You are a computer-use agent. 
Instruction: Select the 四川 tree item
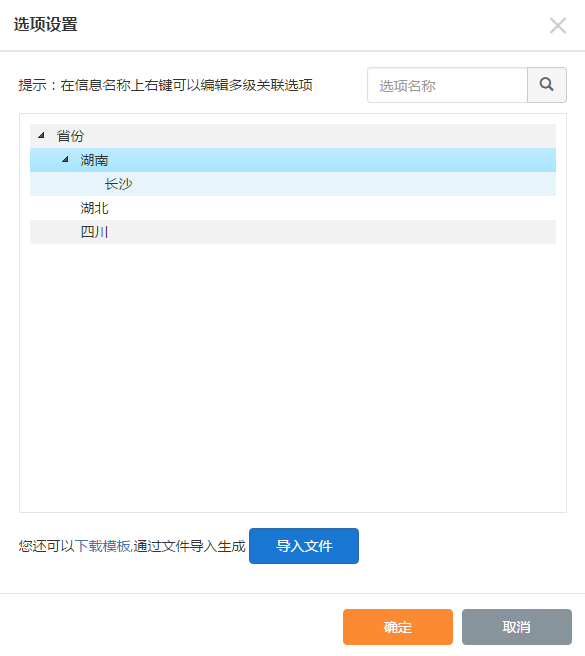point(293,232)
